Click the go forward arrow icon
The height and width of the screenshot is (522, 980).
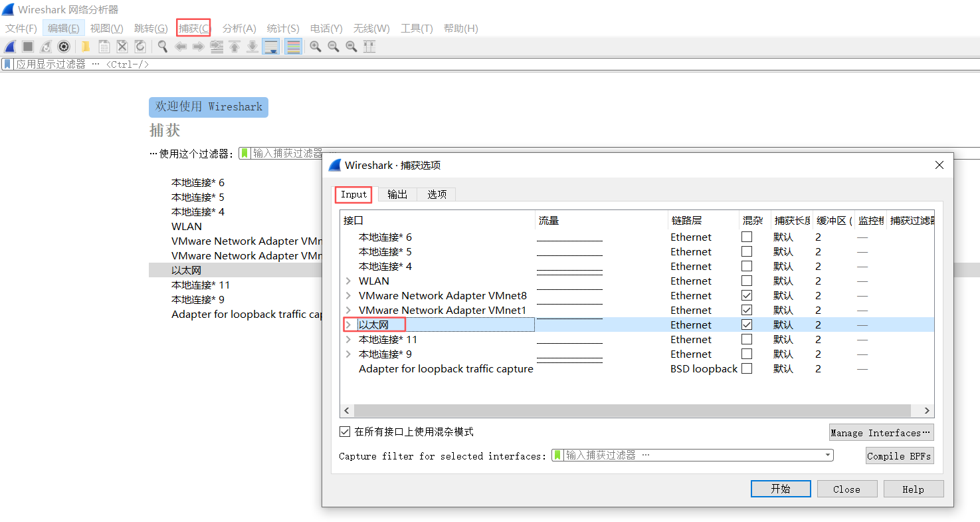pos(198,47)
